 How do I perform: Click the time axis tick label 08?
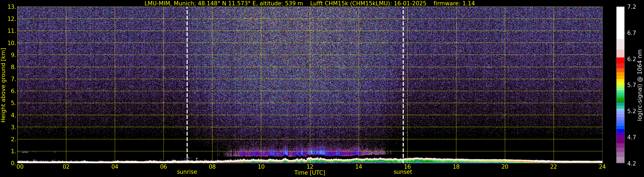(x=212, y=167)
